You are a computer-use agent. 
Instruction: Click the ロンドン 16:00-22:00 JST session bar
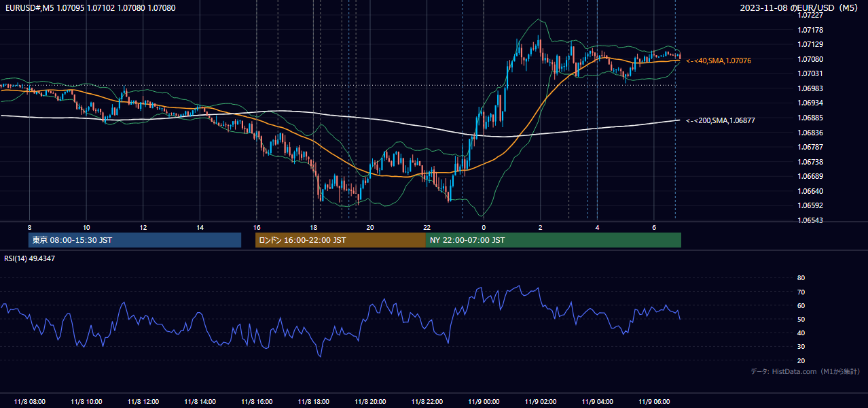click(340, 240)
